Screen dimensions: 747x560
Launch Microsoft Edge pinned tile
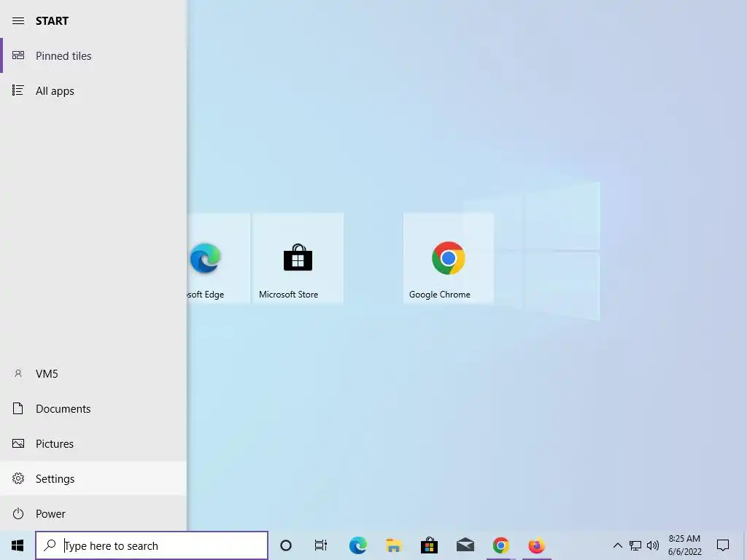219,258
